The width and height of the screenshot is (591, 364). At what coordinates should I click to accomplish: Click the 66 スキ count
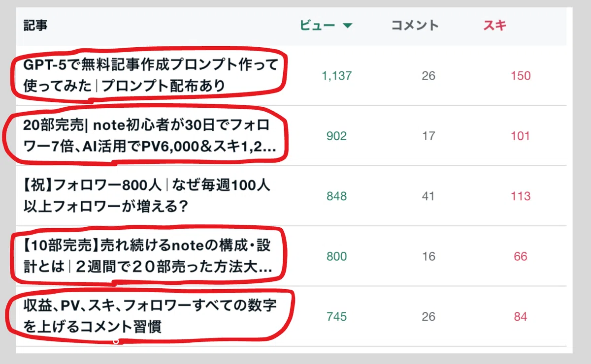click(x=521, y=256)
